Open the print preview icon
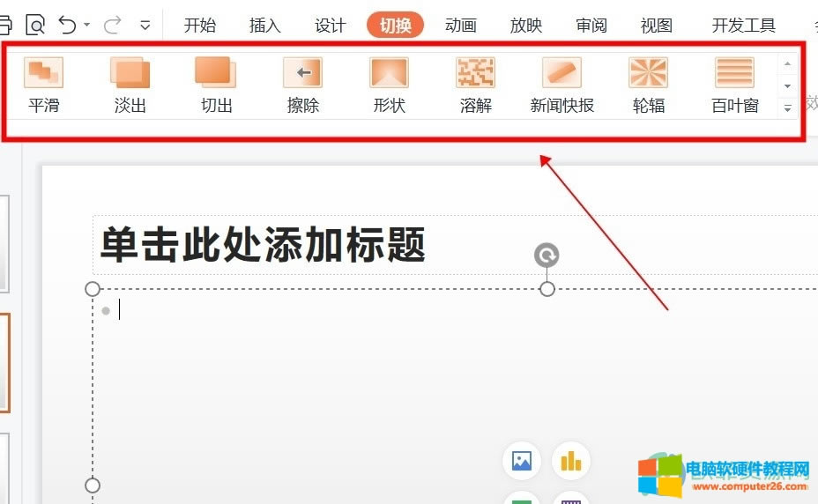818x504 pixels. pyautogui.click(x=35, y=25)
